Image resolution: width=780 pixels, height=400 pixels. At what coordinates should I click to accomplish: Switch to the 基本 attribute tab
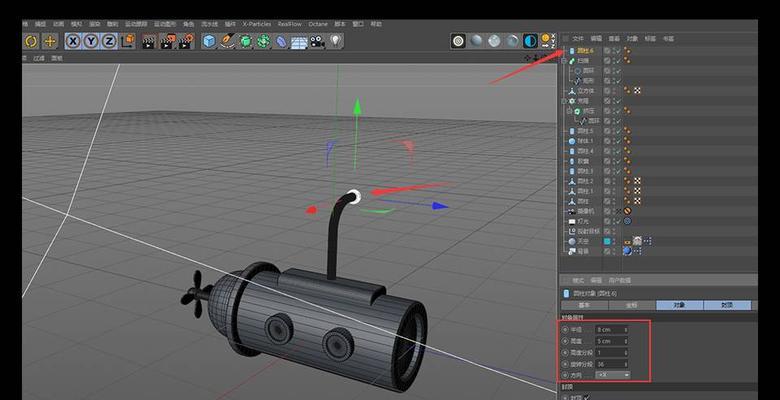coord(585,305)
